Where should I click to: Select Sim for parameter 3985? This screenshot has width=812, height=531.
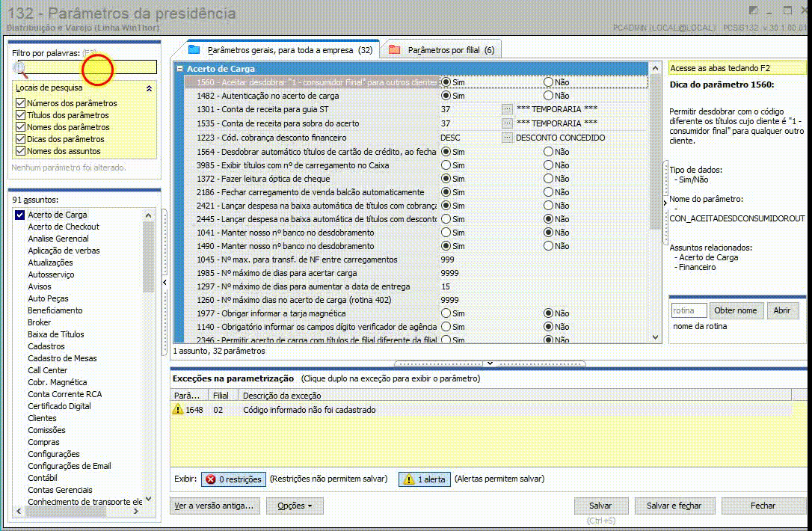(x=446, y=165)
